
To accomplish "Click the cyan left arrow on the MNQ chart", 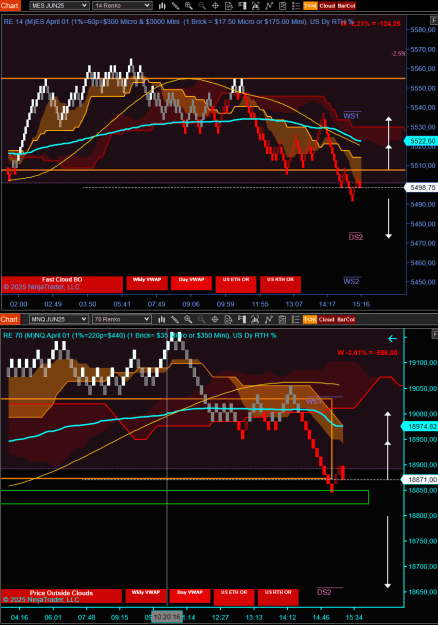I will coord(393,338).
